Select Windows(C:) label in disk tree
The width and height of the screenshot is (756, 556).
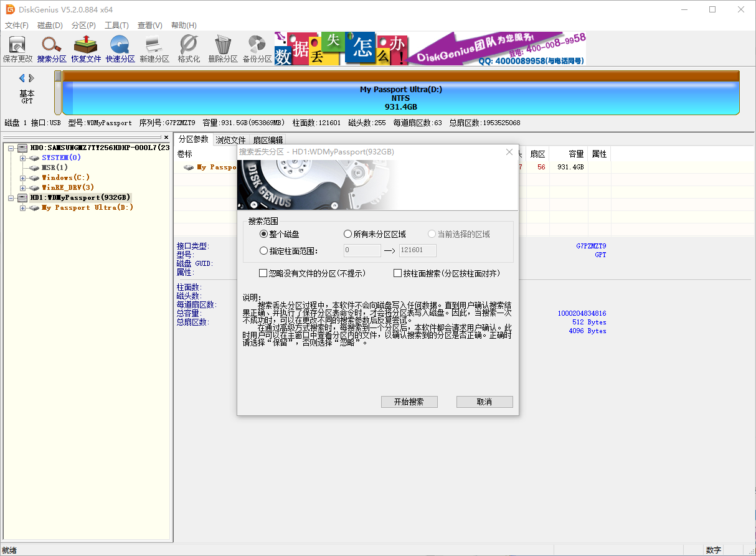(x=66, y=177)
